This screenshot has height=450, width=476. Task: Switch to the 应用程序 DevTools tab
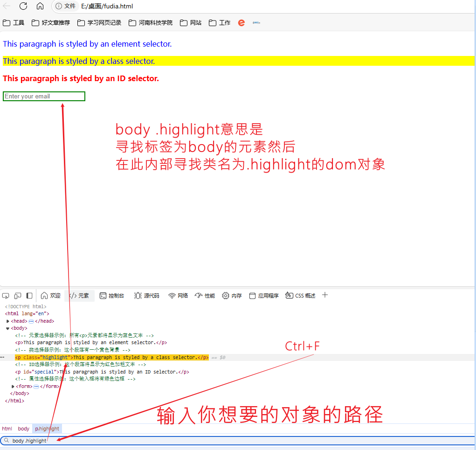coord(264,296)
